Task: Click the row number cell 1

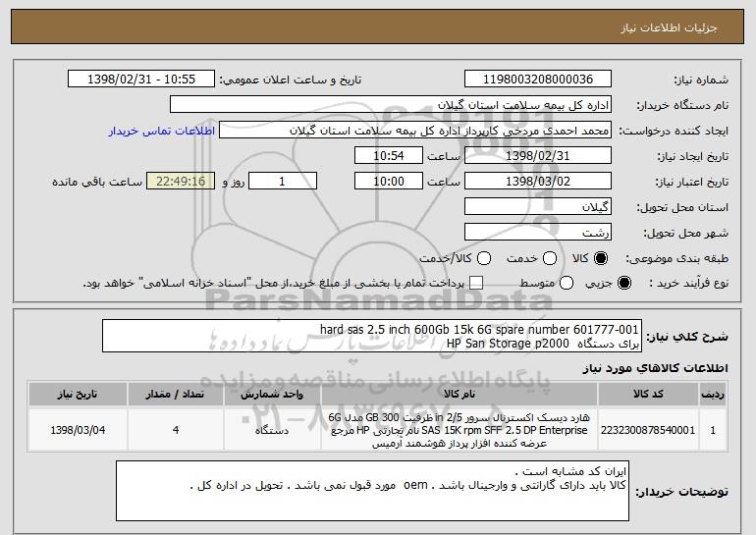Action: tap(713, 430)
